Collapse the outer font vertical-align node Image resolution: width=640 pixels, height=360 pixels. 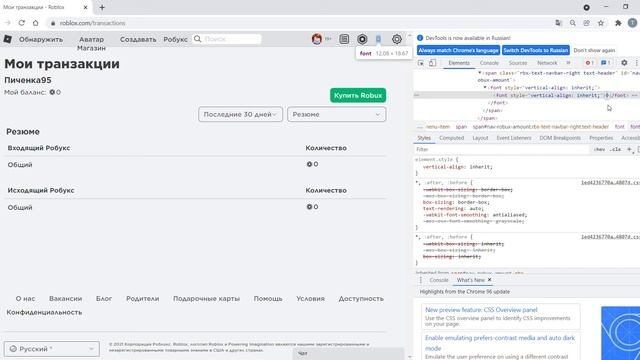coord(485,87)
